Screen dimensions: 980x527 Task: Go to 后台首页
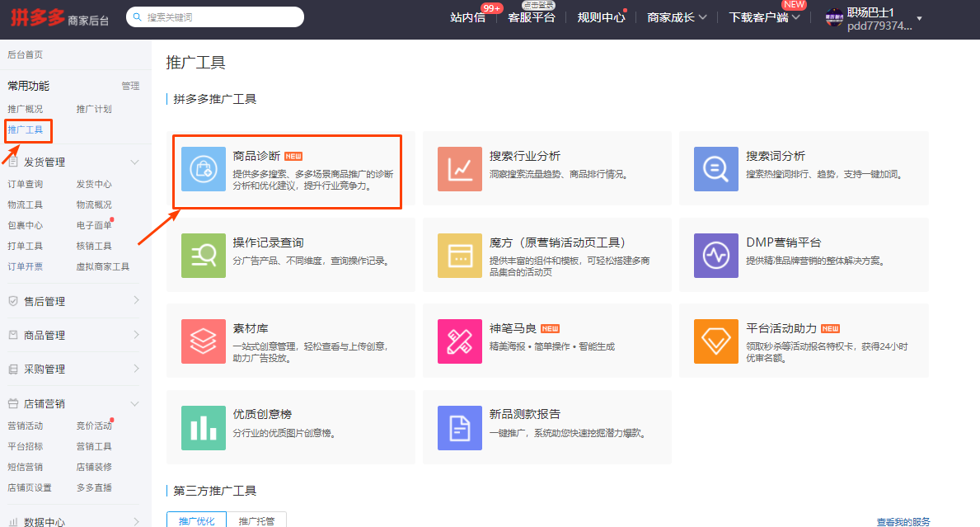tap(25, 54)
